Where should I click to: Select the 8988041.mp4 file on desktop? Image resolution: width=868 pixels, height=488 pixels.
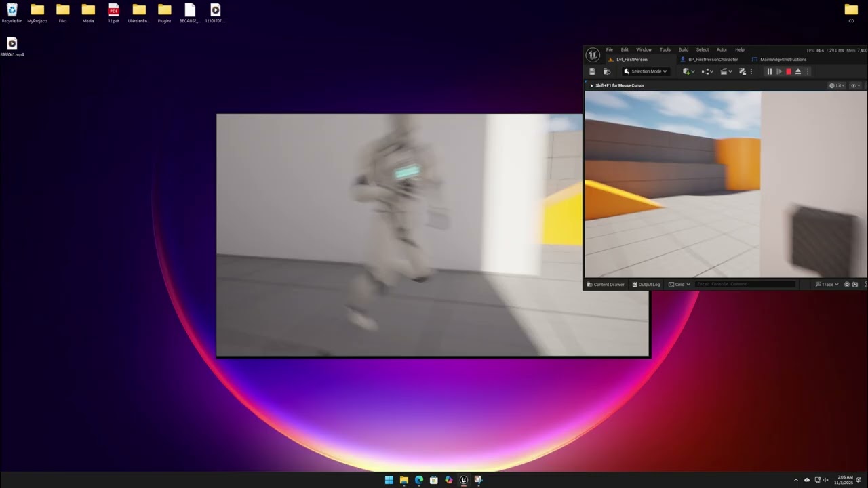coord(12,47)
